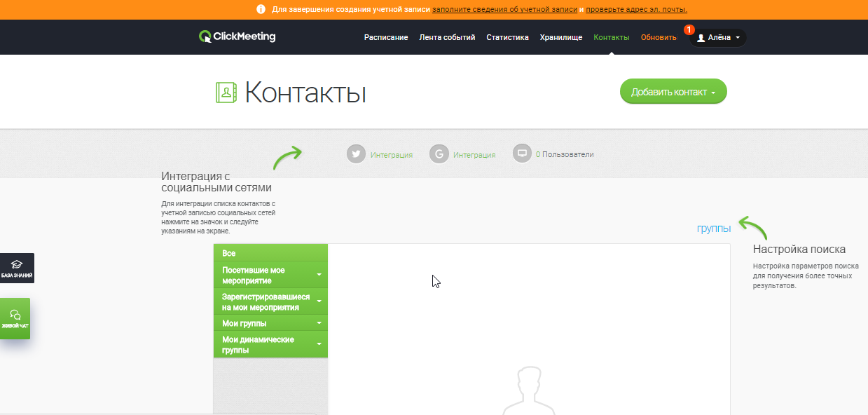Open the группы link near Настройка поиска
Image resolution: width=868 pixels, height=415 pixels.
712,228
